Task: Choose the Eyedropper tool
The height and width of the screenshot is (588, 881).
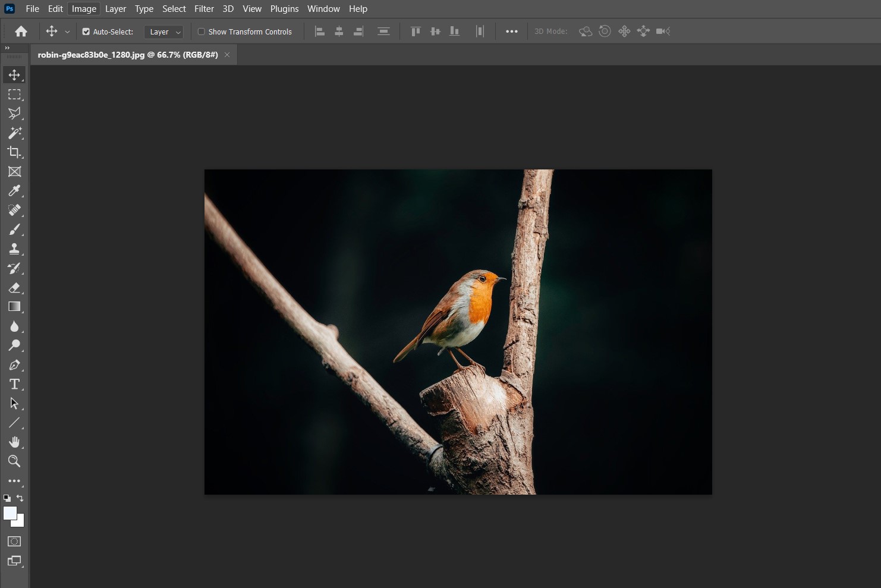Action: click(14, 191)
